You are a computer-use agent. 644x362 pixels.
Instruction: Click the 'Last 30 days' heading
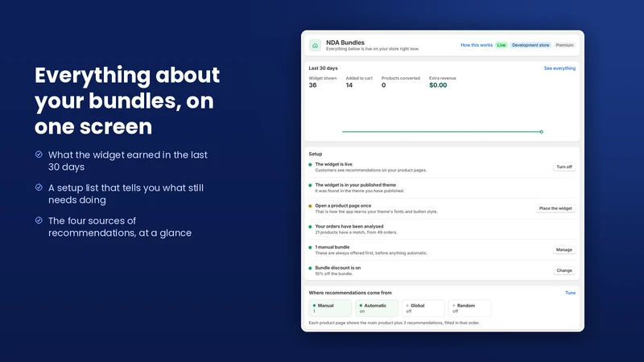pyautogui.click(x=324, y=68)
